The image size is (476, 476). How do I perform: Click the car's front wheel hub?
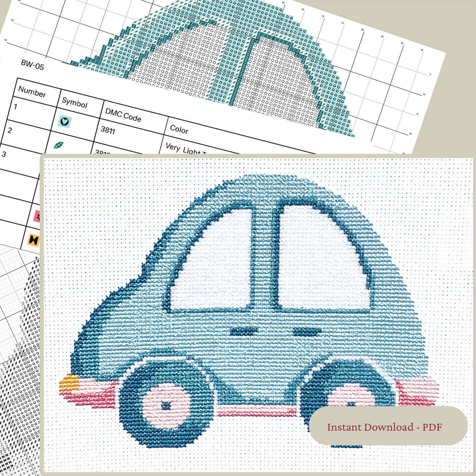(166, 405)
